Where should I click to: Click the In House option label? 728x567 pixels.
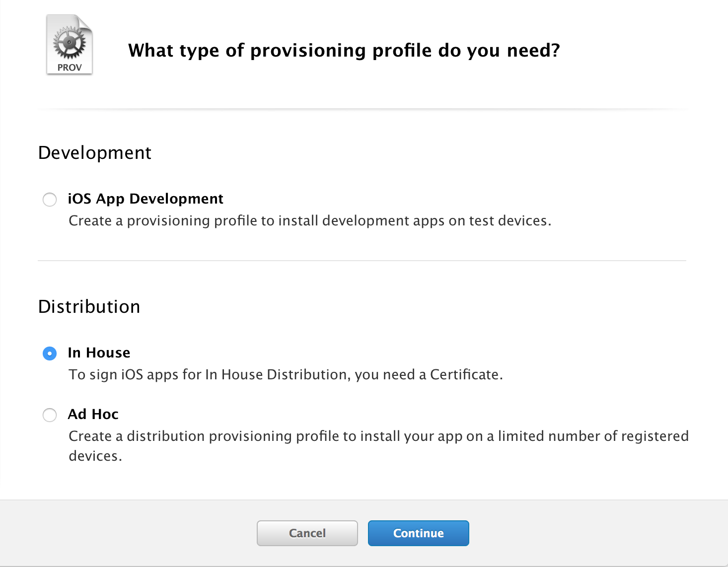(99, 353)
